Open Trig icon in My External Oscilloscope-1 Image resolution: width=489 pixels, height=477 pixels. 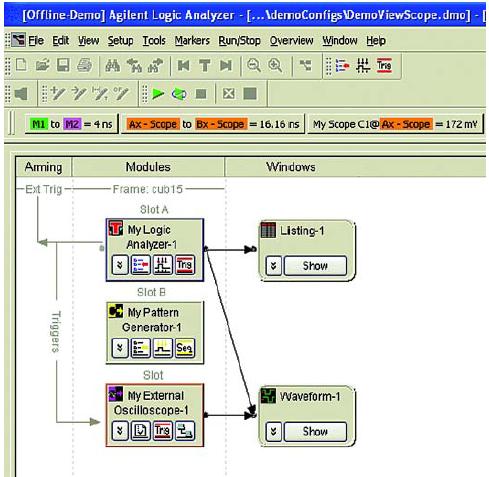coord(162,431)
